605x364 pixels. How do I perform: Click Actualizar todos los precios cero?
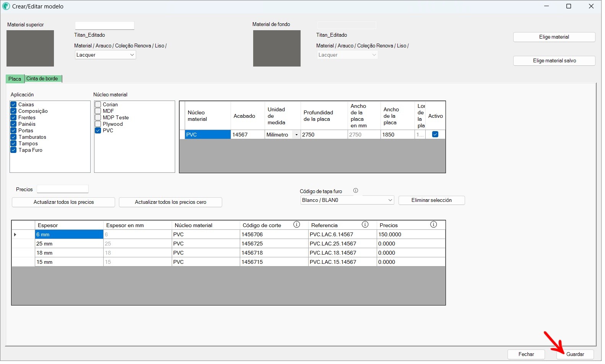coord(170,202)
